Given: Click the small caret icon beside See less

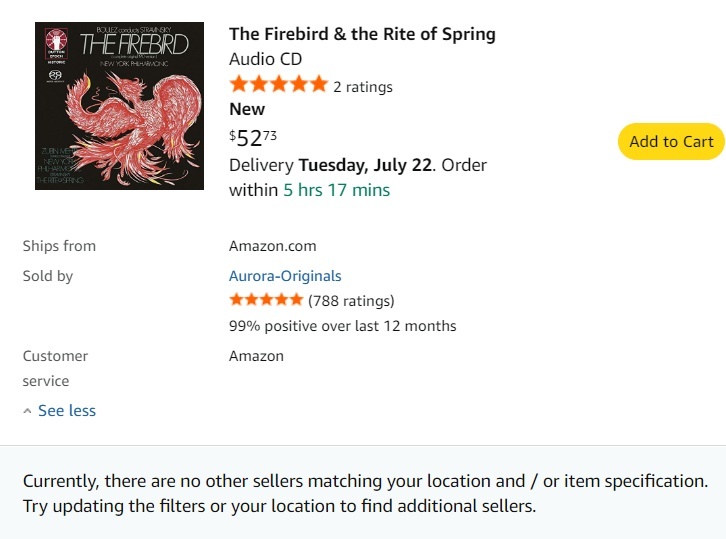Looking at the screenshot, I should (x=27, y=411).
